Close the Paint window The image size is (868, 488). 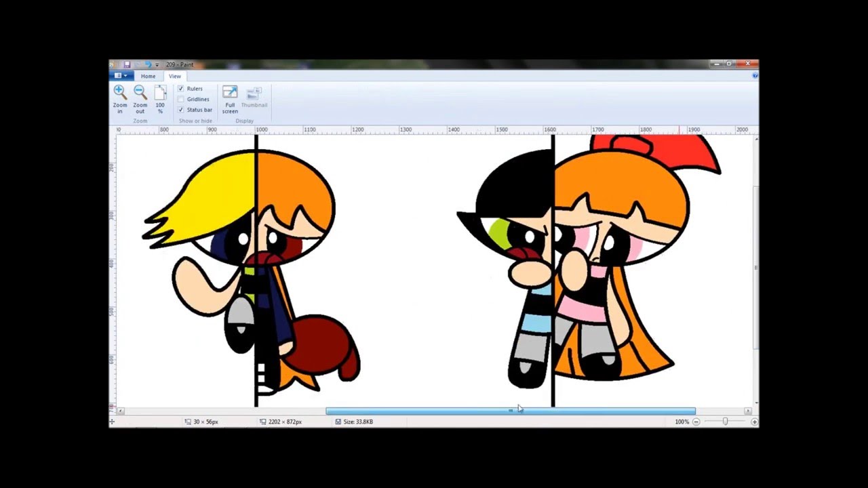(x=747, y=64)
